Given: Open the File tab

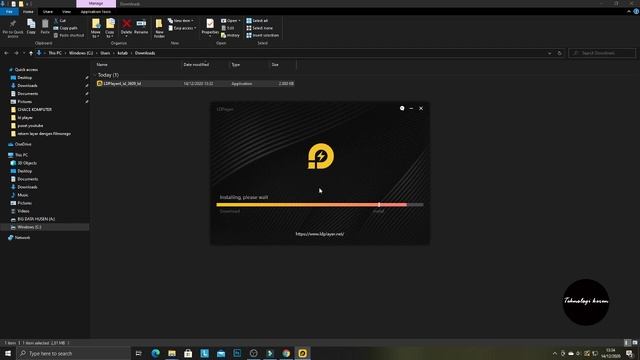Looking at the screenshot, I should [9, 12].
